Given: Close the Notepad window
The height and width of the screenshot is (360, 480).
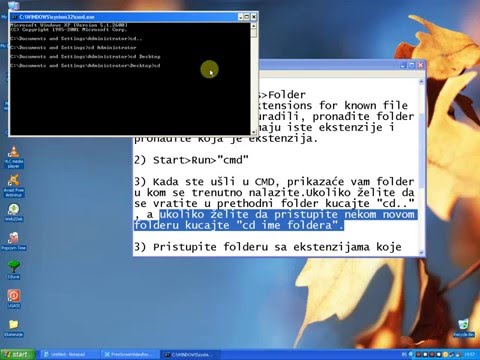Looking at the screenshot, I should (420, 65).
